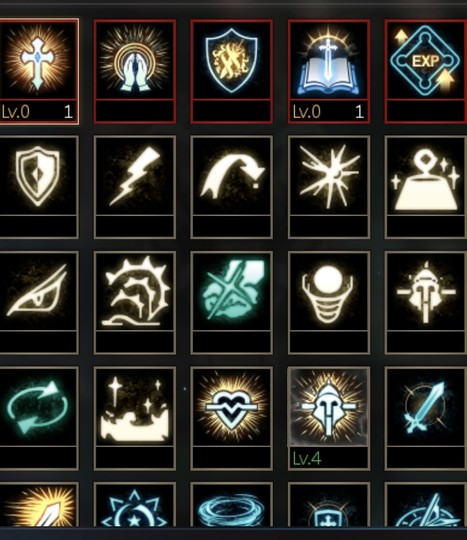
Task: Select the white shield defense skill
Action: click(x=37, y=176)
